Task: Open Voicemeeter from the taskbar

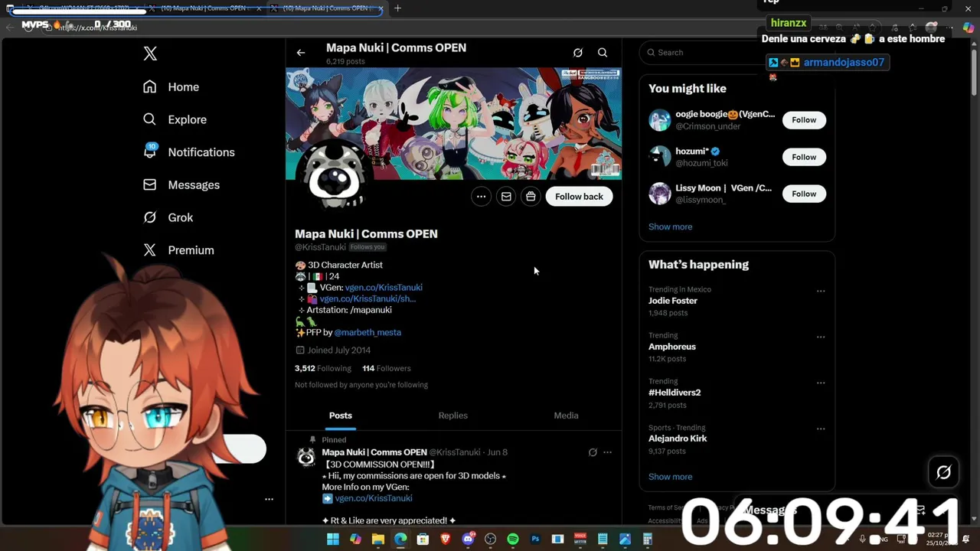Action: coord(580,540)
